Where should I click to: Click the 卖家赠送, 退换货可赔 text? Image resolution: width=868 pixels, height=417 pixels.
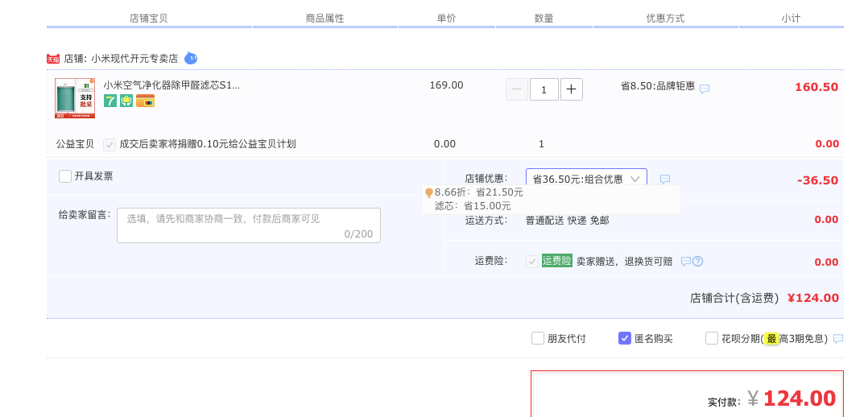pyautogui.click(x=625, y=262)
